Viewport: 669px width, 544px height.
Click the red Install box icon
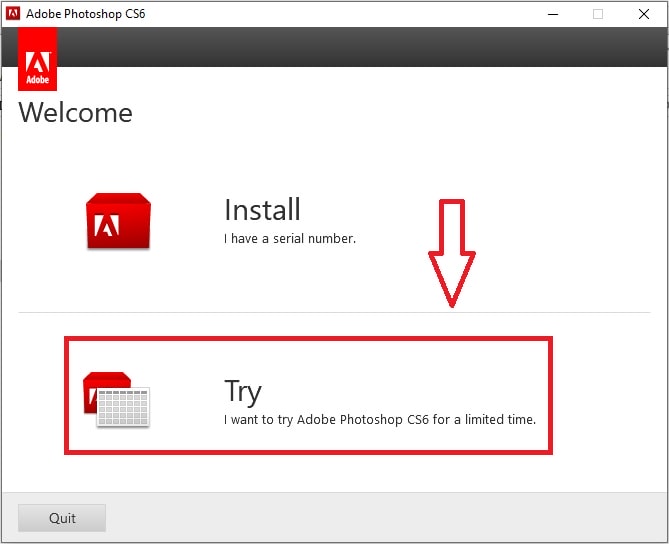(x=118, y=221)
